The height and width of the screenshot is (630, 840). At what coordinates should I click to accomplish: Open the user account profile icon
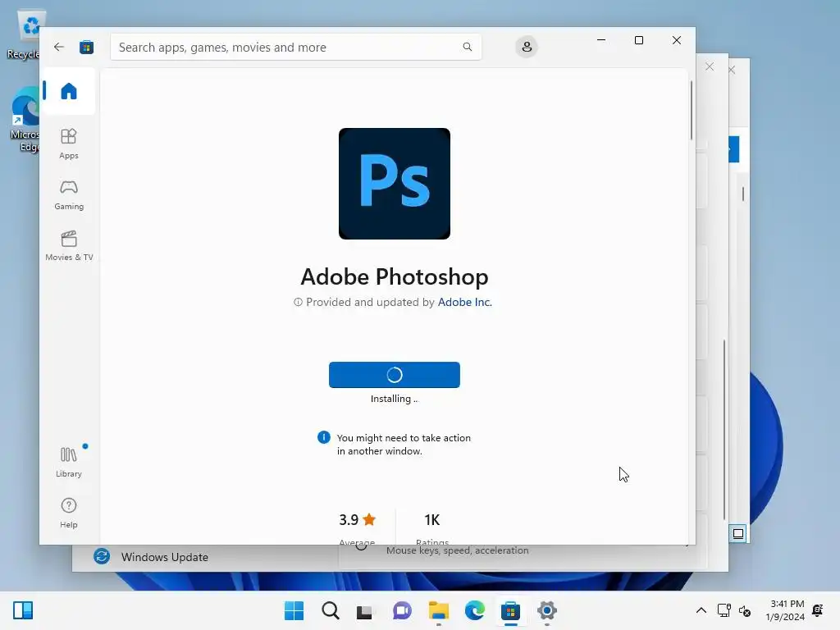coord(527,47)
